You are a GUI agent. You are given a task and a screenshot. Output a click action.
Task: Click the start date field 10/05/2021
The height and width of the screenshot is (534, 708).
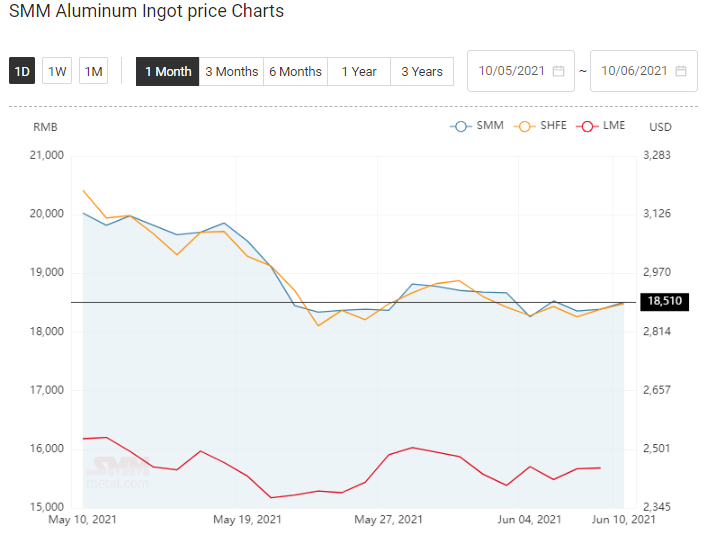pyautogui.click(x=521, y=71)
